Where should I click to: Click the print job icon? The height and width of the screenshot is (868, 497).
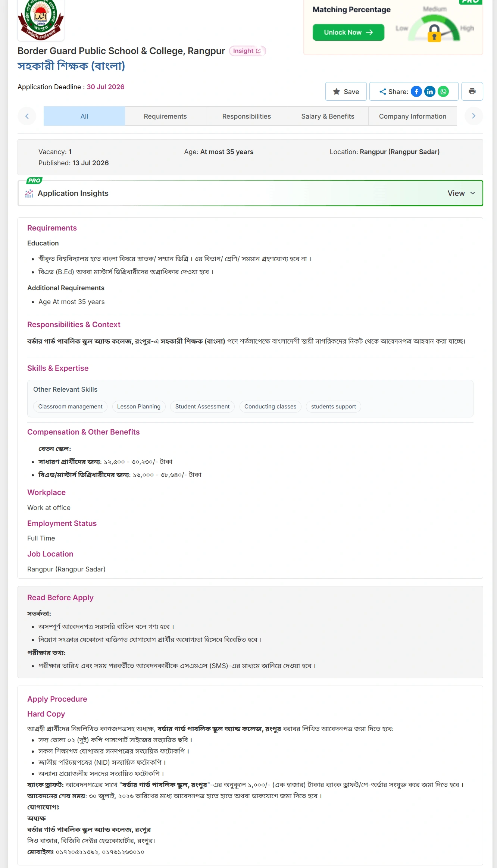point(472,91)
